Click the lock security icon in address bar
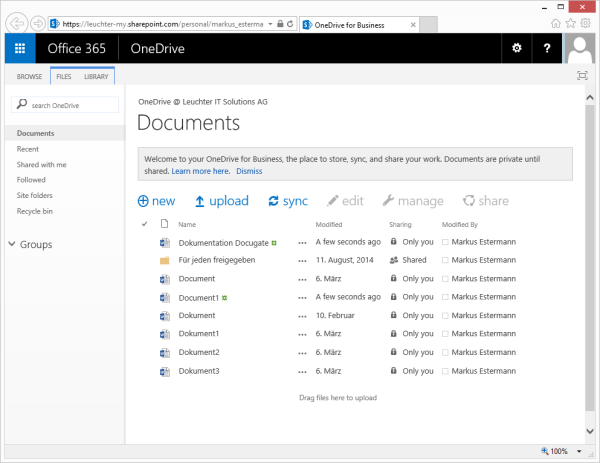The image size is (600, 463). [x=280, y=24]
